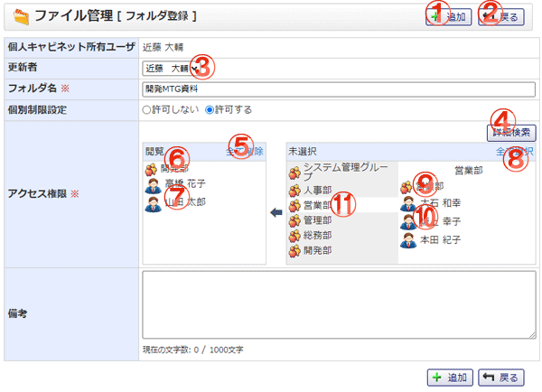The width and height of the screenshot is (542, 392).
Task: Focus the フォルダ名 input field
Action: 339,89
